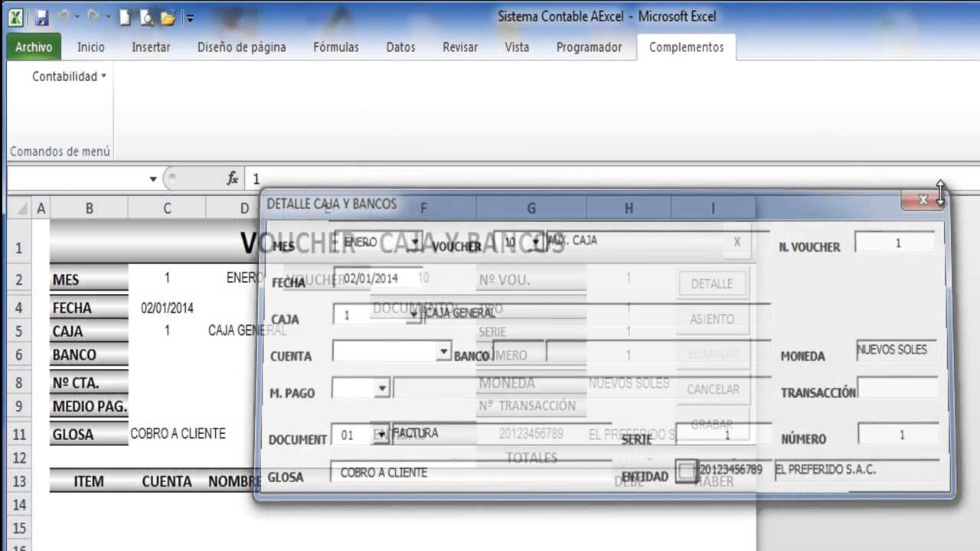The image size is (980, 551).
Task: Select column B header
Action: [90, 208]
